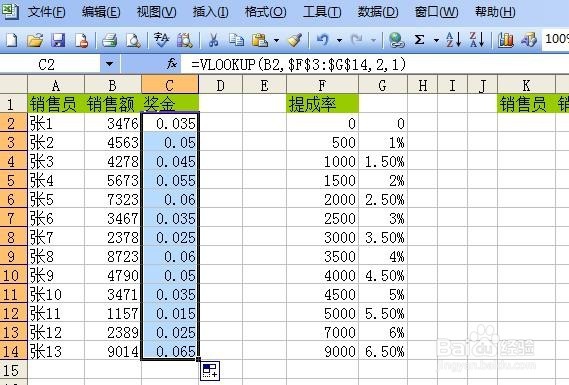Screen dimensions: 569x385
Task: Click cell with value 7323
Action: tap(112, 199)
